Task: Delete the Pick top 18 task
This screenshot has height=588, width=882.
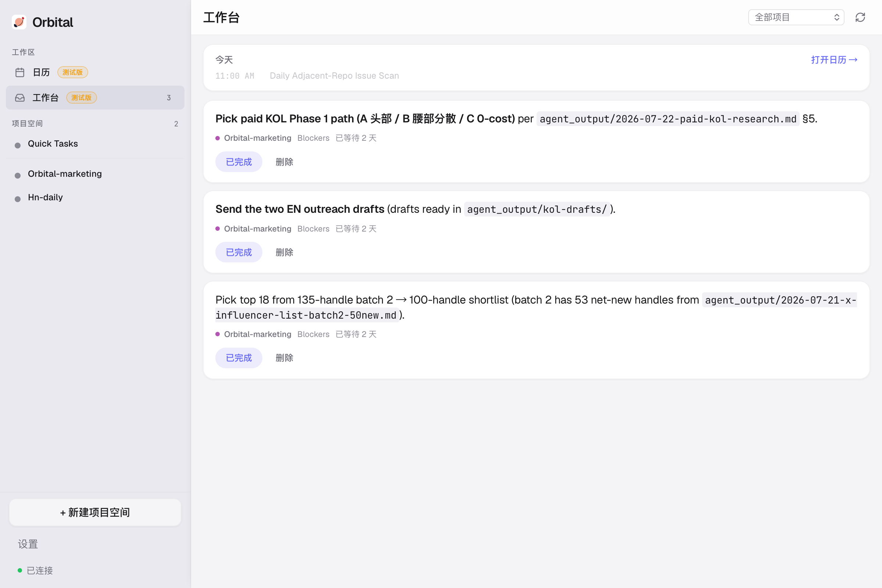Action: pos(284,358)
